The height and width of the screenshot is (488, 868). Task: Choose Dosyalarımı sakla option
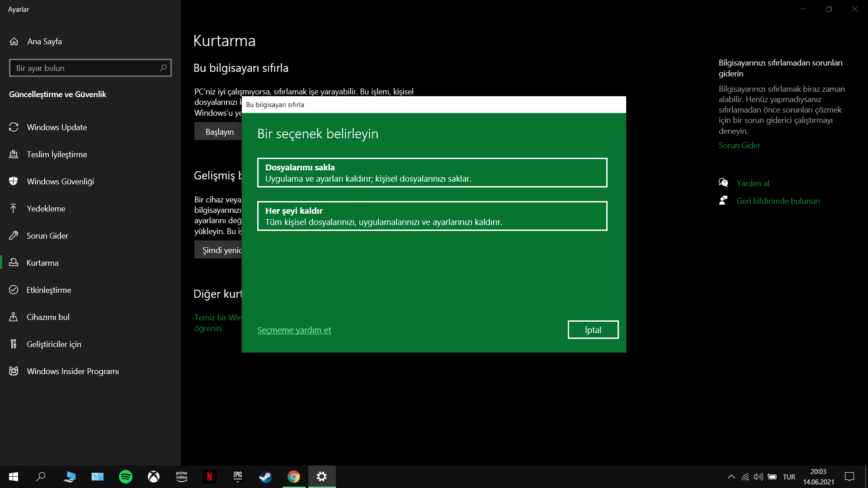pos(432,173)
